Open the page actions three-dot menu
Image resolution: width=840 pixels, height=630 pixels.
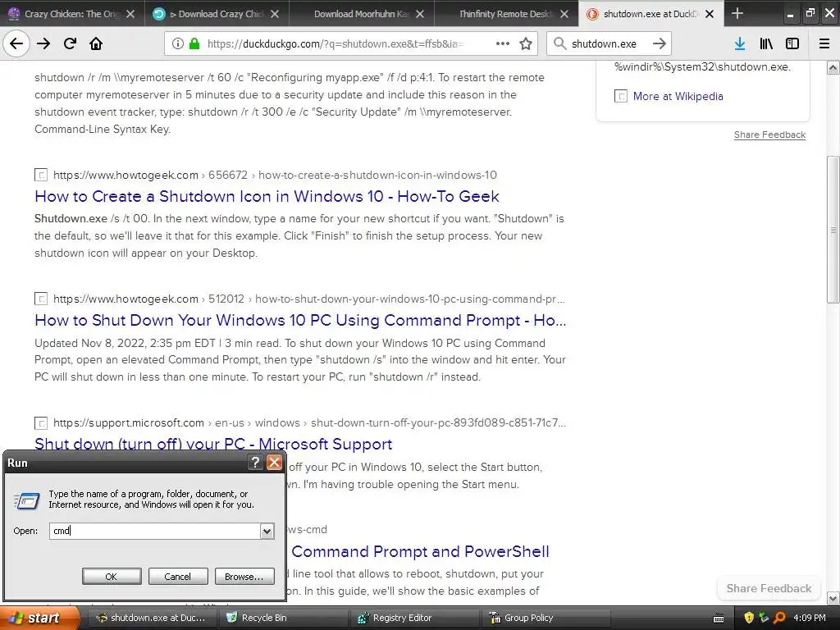pos(503,43)
